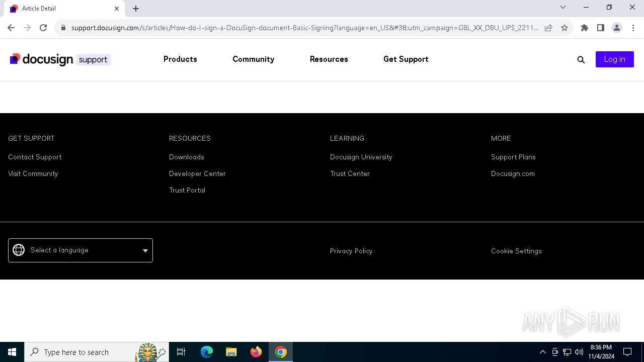The image size is (644, 362).
Task: Switch to Chrome in taskbar
Action: pos(281,352)
